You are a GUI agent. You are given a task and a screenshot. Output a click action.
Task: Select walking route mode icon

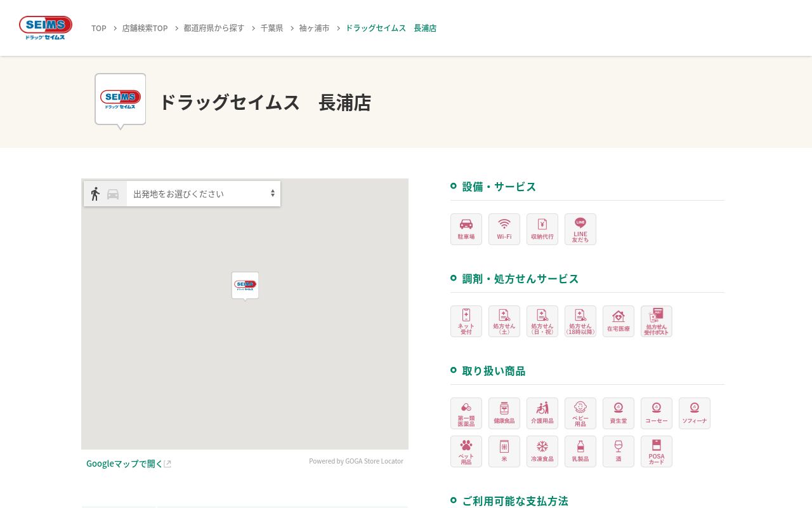(x=95, y=194)
